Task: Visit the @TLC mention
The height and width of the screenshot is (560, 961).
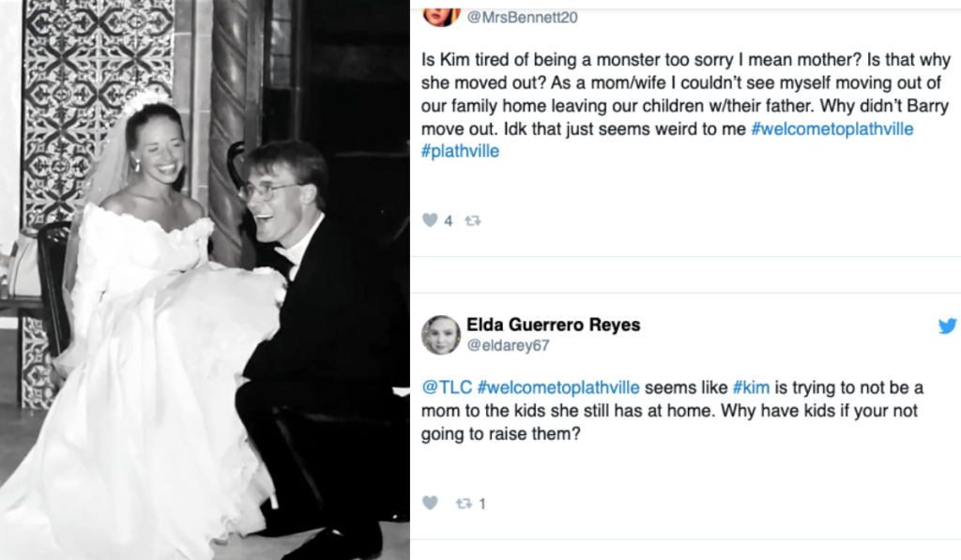Action: tap(447, 387)
